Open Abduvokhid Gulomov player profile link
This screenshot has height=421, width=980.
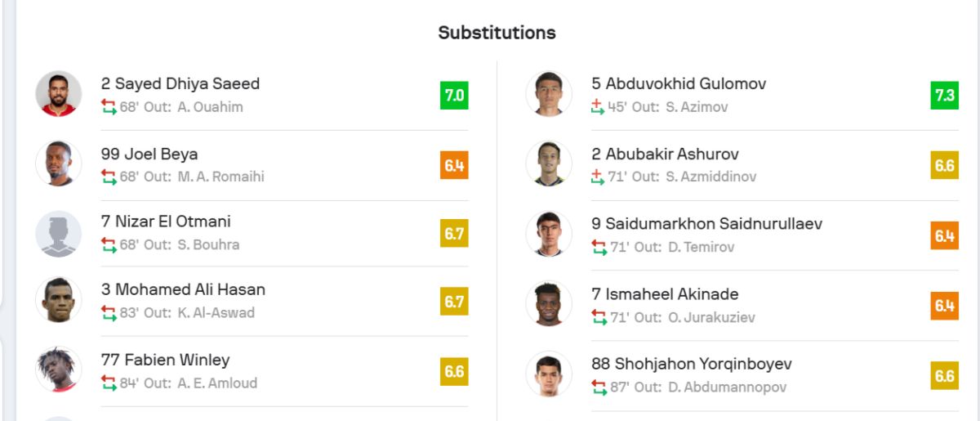(x=679, y=83)
